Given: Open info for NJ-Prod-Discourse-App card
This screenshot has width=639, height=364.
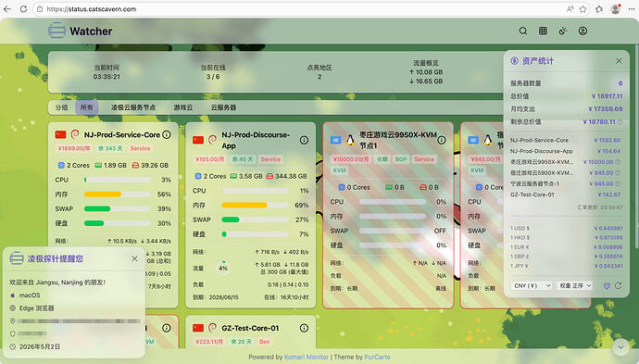Looking at the screenshot, I should [304, 140].
